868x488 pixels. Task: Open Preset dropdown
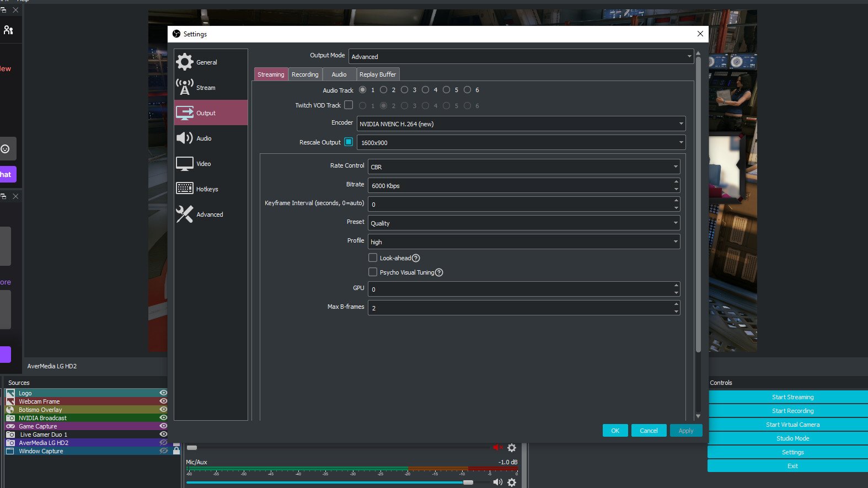pyautogui.click(x=524, y=223)
